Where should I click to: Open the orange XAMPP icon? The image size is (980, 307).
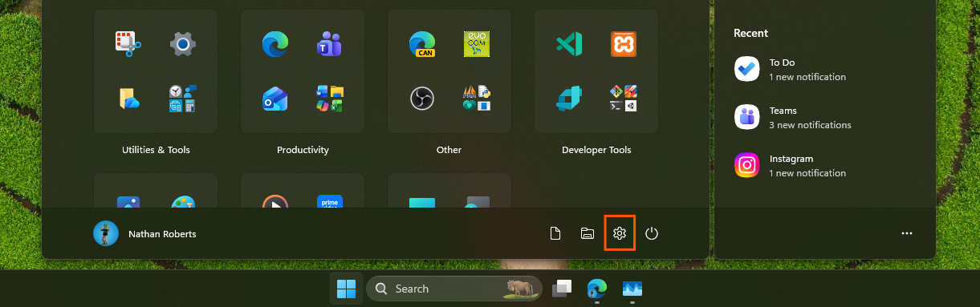[624, 43]
